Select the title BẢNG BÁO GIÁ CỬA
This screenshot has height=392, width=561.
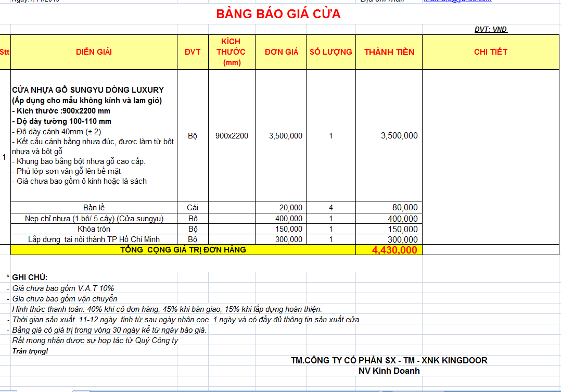(278, 15)
